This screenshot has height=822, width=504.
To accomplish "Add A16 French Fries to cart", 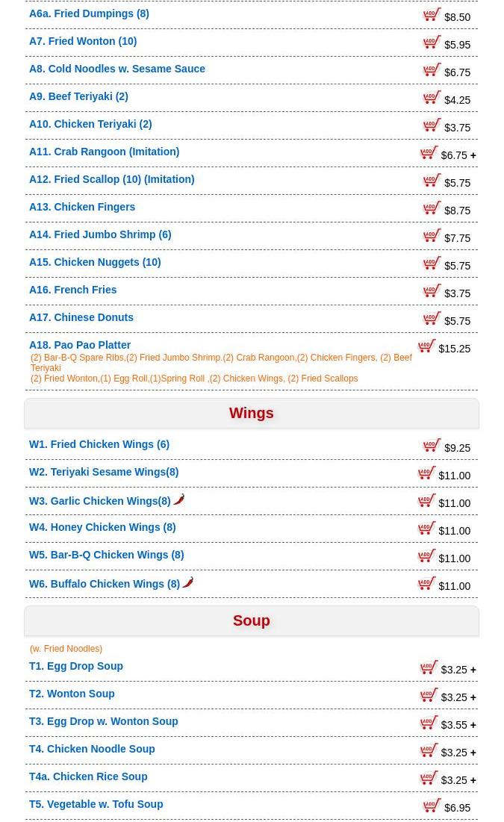I will [x=432, y=290].
